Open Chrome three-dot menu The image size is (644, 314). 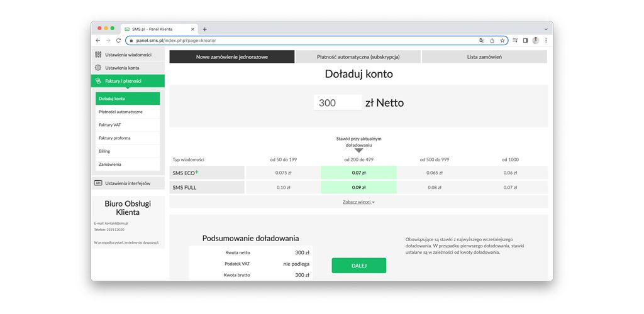coord(546,40)
